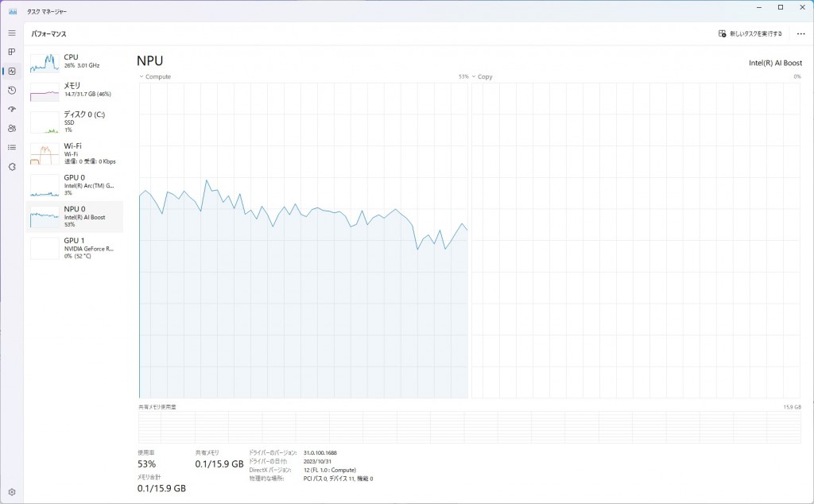Open the Services page puzzle icon
Viewport: 814px width, 504px height.
coord(12,166)
